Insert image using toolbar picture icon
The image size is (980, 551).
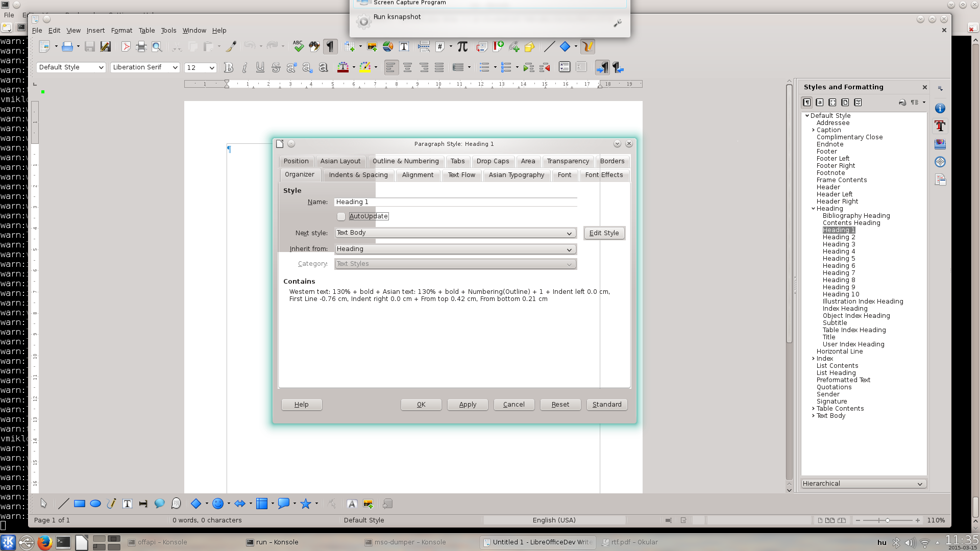pos(372,47)
